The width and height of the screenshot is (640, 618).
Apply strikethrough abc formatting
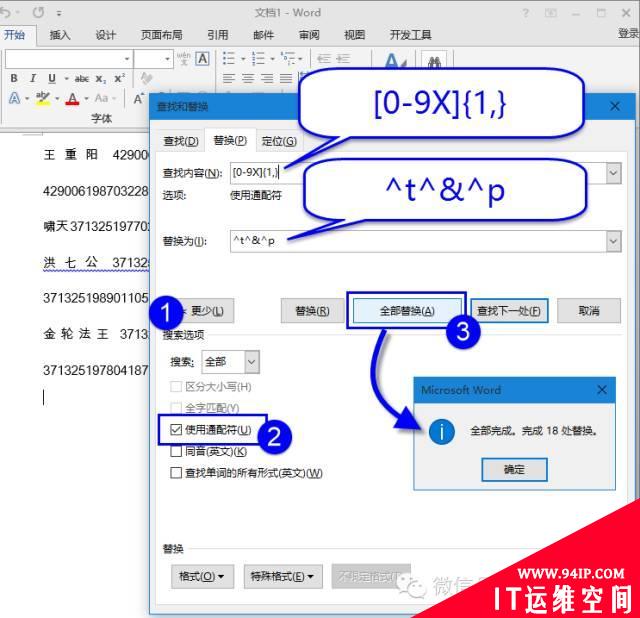pos(82,78)
